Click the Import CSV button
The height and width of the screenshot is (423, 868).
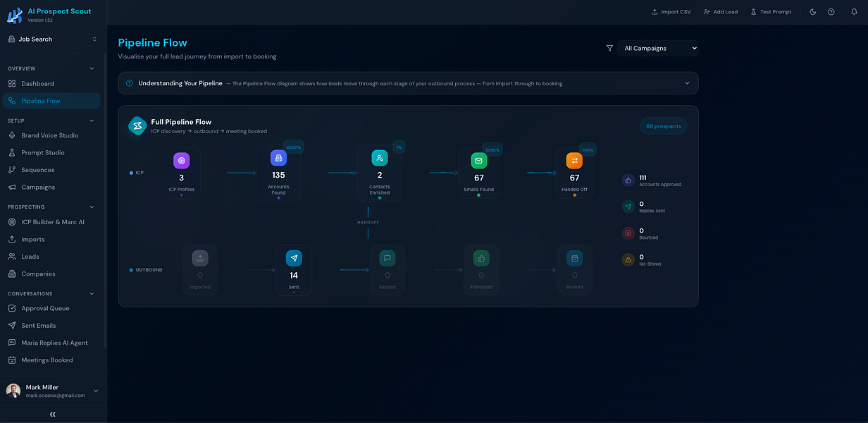point(671,12)
